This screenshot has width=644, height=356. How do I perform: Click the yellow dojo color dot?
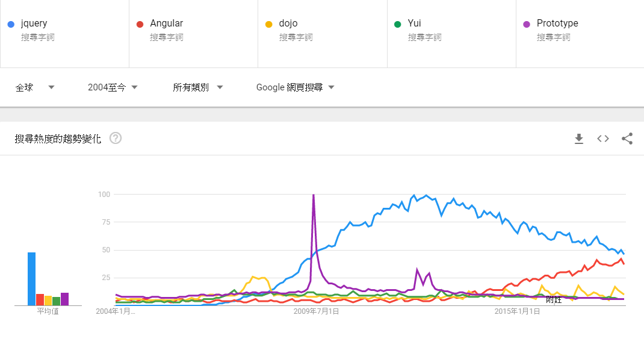[x=268, y=24]
